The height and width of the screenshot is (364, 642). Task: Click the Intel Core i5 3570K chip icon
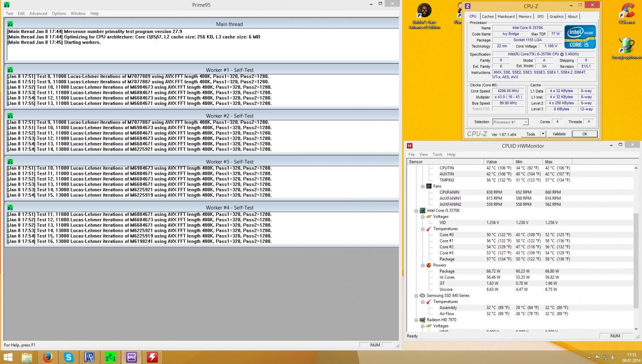(x=423, y=210)
